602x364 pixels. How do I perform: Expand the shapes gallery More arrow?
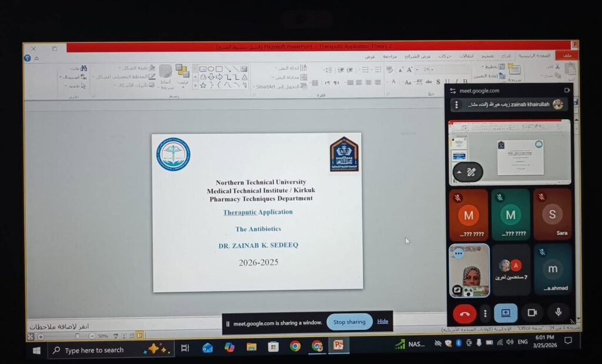pos(195,86)
